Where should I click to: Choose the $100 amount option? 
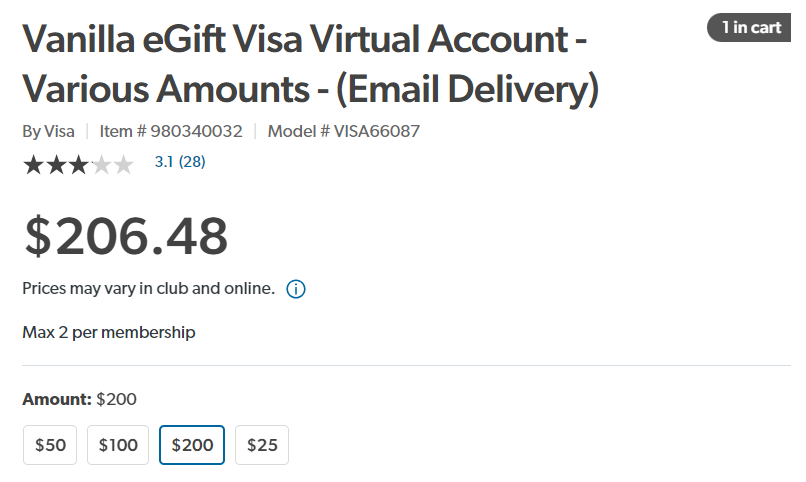pyautogui.click(x=118, y=445)
